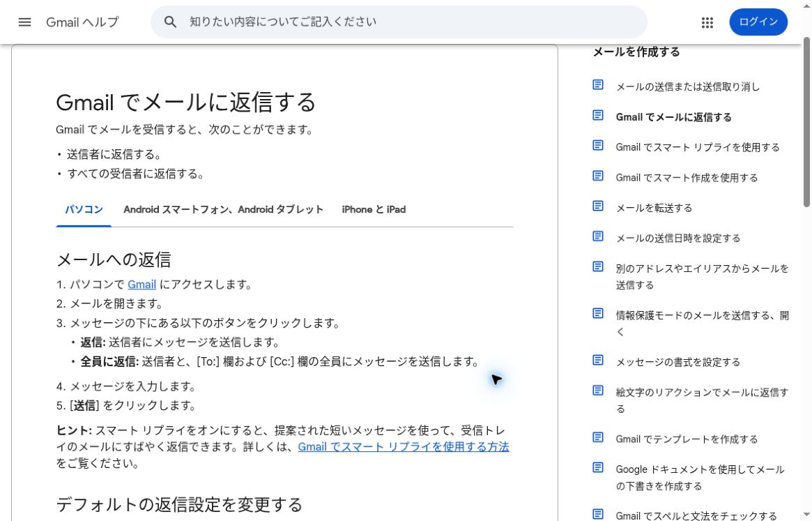Click article icon beside メールを転送する
The height and width of the screenshot is (521, 812).
(x=597, y=206)
